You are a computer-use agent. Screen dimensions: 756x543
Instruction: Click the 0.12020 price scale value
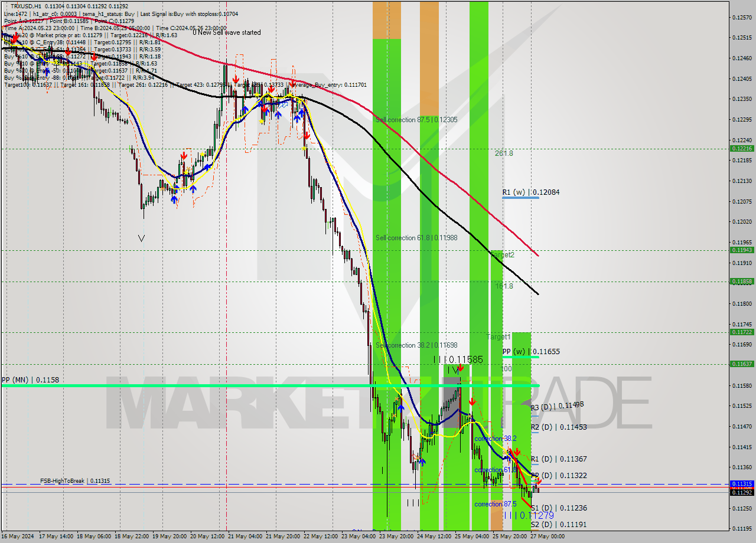pyautogui.click(x=742, y=222)
